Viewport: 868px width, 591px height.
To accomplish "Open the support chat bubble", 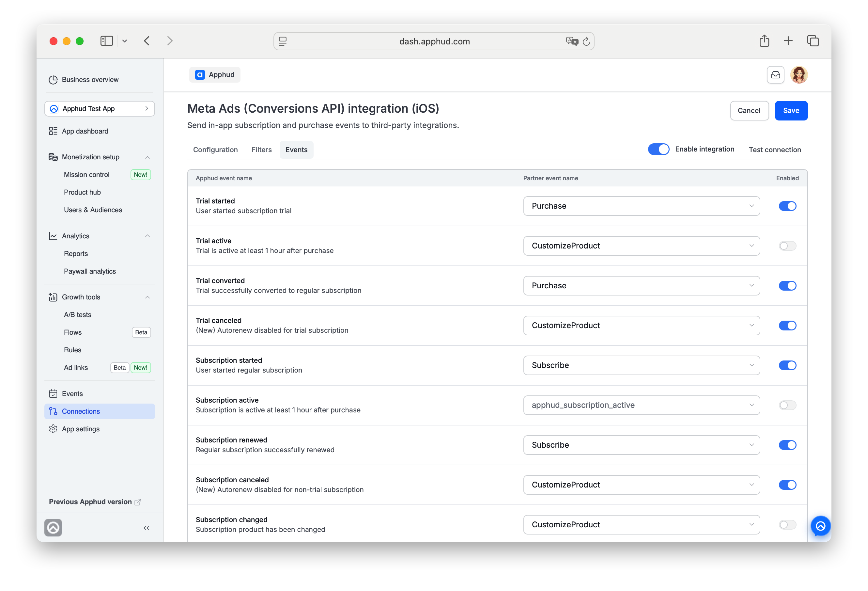I will [821, 526].
